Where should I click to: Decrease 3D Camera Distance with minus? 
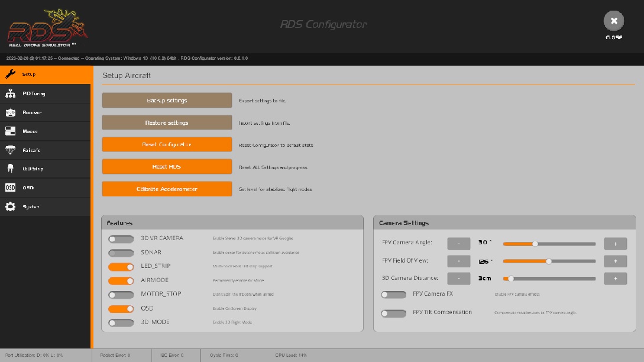[x=459, y=278]
